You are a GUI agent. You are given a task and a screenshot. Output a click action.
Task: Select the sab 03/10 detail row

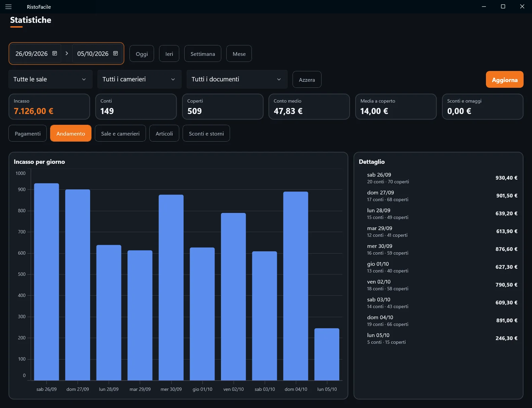pos(439,303)
